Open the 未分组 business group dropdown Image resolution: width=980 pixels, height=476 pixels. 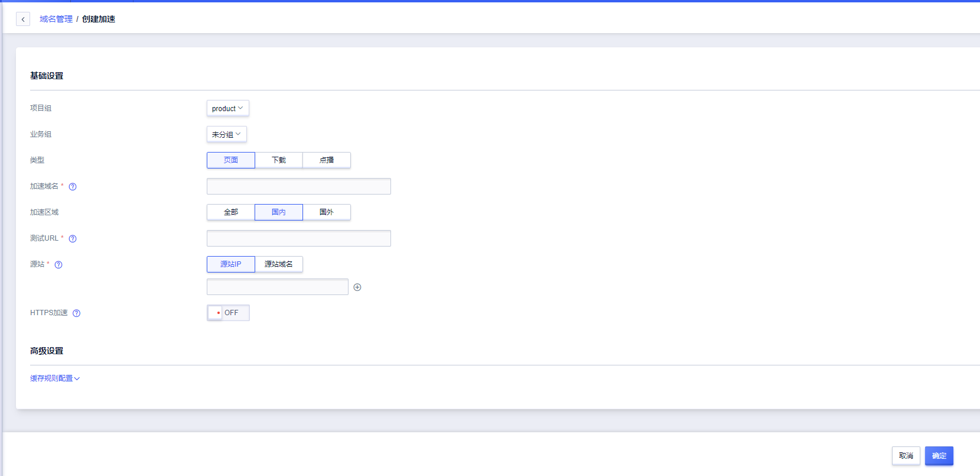(226, 135)
